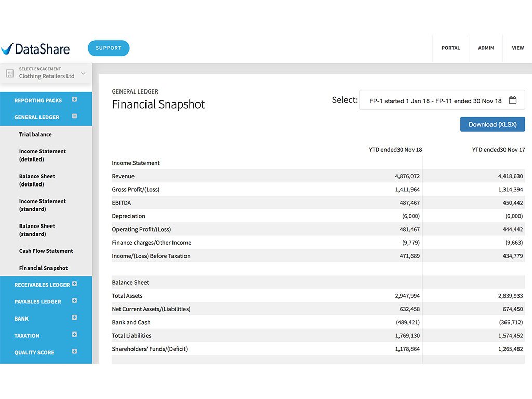Click the Total Assets value 2,947,994
532x399 pixels.
pyautogui.click(x=407, y=296)
